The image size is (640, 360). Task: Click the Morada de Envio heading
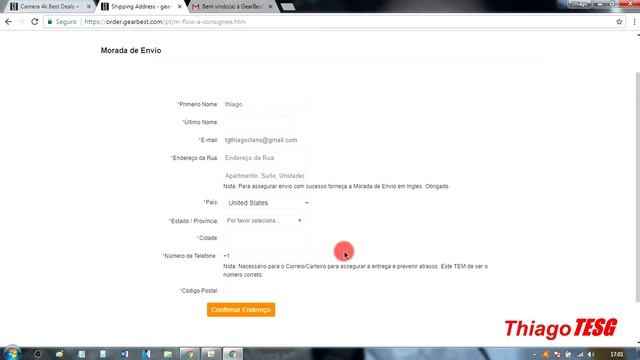pyautogui.click(x=131, y=51)
